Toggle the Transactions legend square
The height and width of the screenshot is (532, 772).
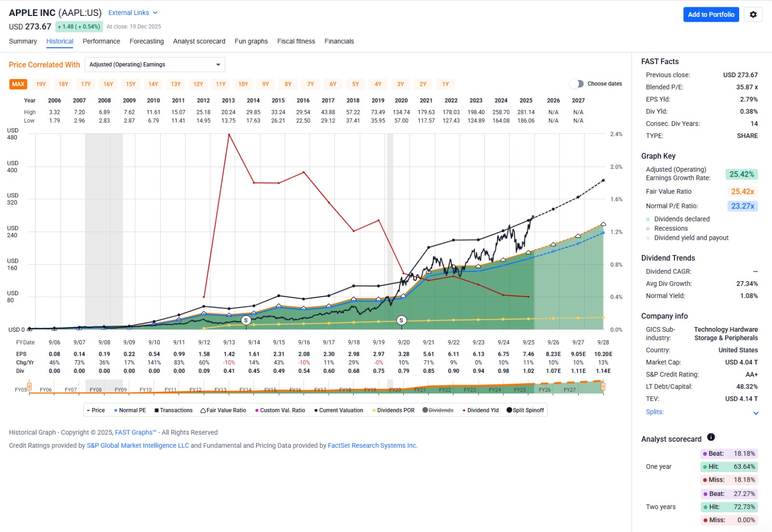click(x=173, y=410)
